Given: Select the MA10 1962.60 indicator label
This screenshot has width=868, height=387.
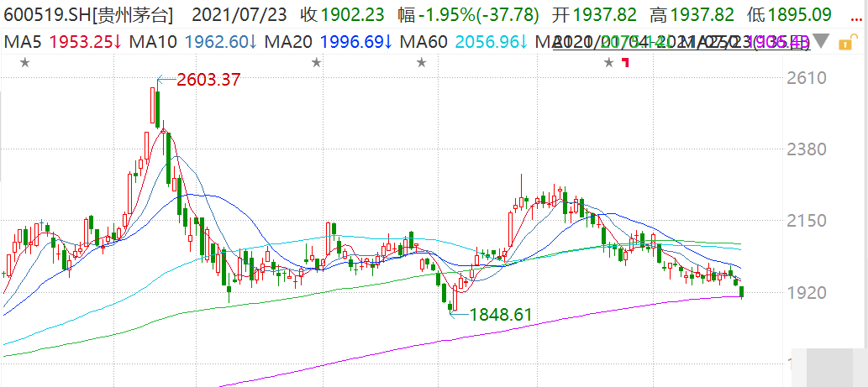Looking at the screenshot, I should pyautogui.click(x=194, y=41).
